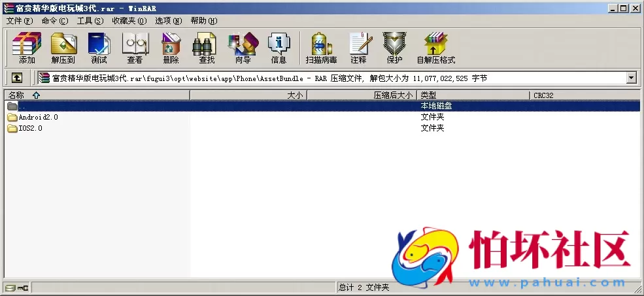Open the 帮助(H) menu
The image size is (644, 296).
[204, 20]
